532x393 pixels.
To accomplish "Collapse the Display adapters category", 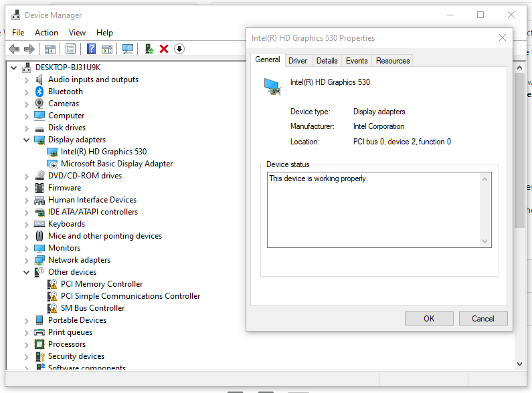I will pos(27,140).
